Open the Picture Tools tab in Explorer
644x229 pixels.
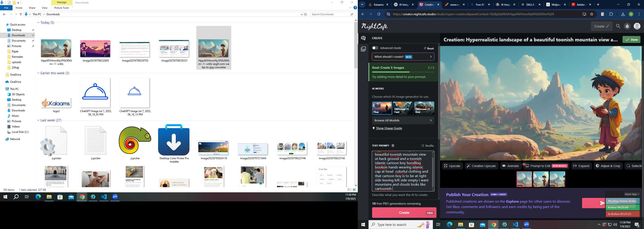61,8
